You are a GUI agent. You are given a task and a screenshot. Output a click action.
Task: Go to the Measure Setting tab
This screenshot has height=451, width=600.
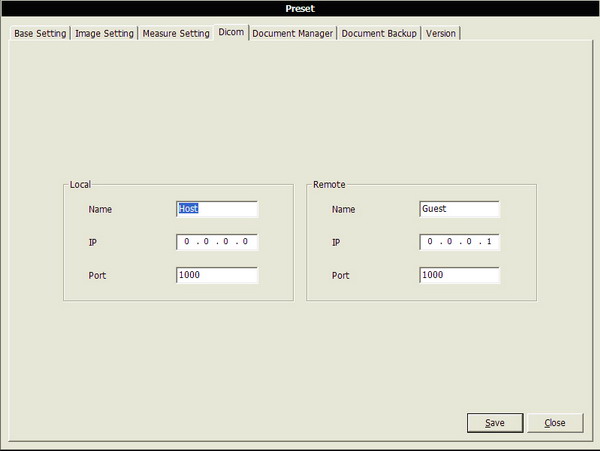(x=175, y=33)
